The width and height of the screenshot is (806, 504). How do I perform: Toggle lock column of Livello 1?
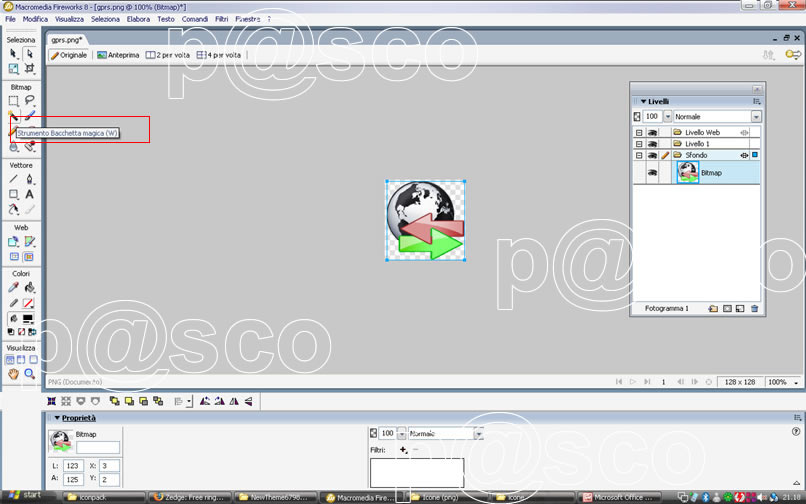click(x=665, y=144)
